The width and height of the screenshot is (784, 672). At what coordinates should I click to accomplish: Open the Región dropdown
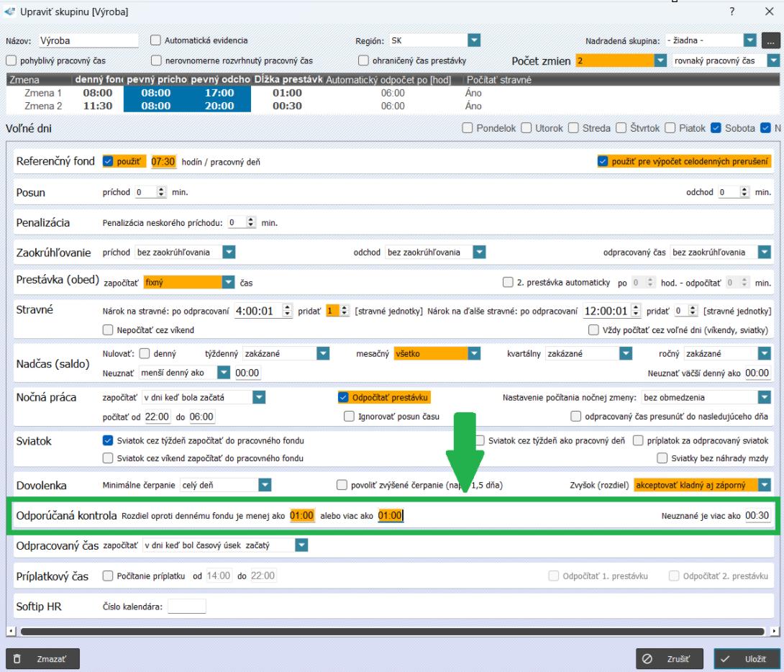coord(474,41)
